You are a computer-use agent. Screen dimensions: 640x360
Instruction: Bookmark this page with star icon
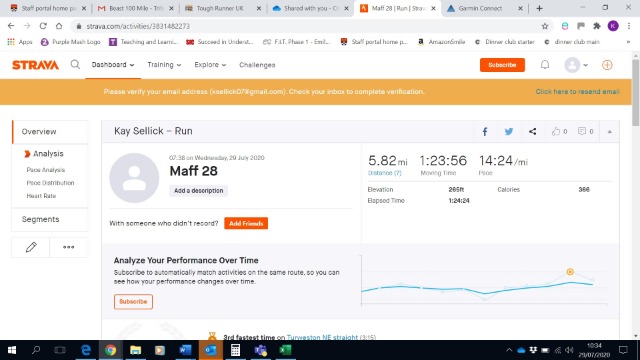click(x=544, y=26)
